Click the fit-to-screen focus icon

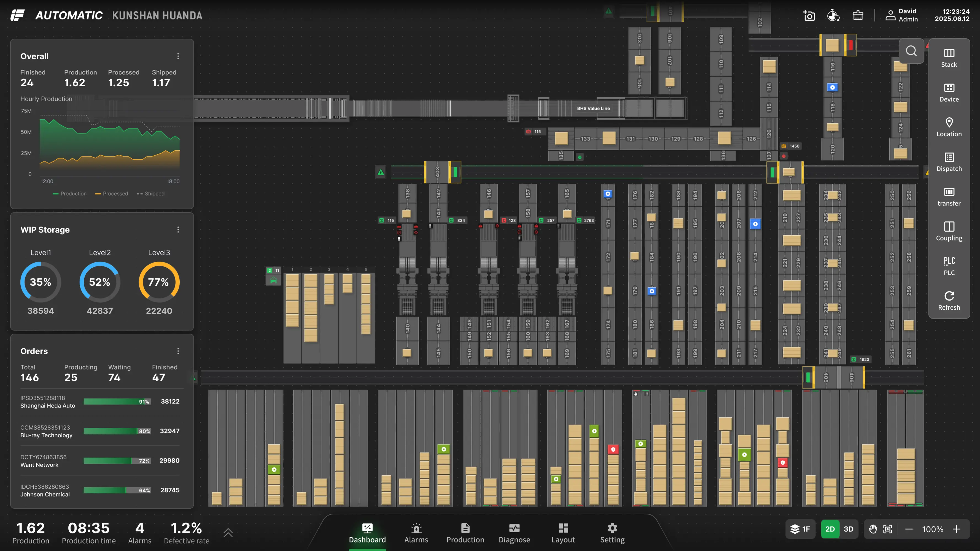click(x=888, y=529)
